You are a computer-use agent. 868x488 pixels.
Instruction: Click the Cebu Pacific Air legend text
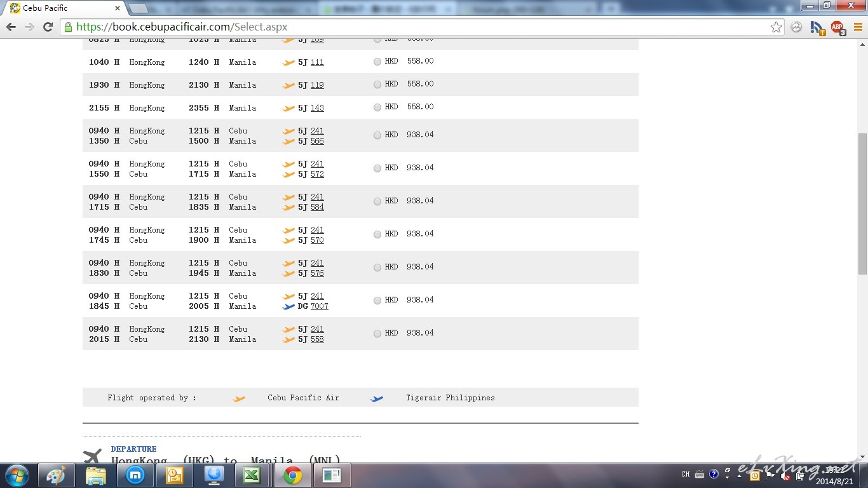(x=303, y=398)
